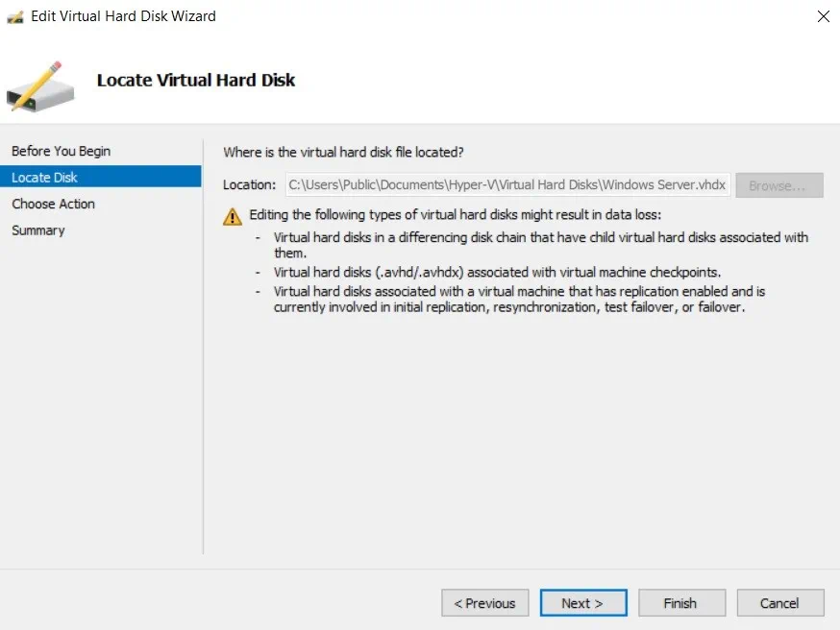This screenshot has width=840, height=630.
Task: Click the .avhd/.avhdx checkpoints bullet text
Action: click(497, 272)
